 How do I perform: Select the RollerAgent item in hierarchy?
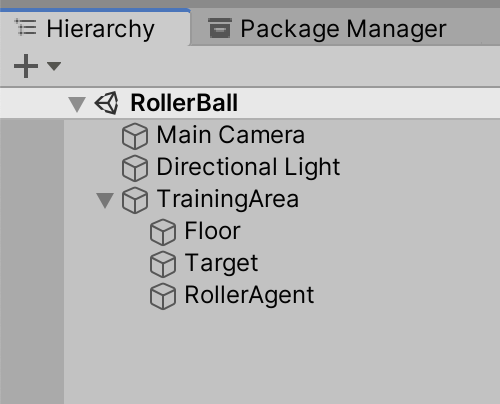click(249, 295)
